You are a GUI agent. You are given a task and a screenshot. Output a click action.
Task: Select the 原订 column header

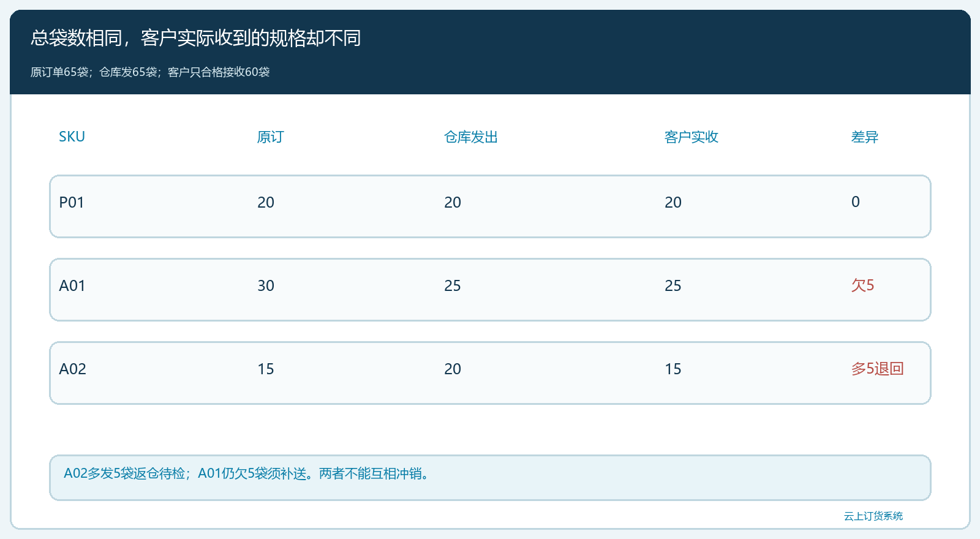[270, 137]
